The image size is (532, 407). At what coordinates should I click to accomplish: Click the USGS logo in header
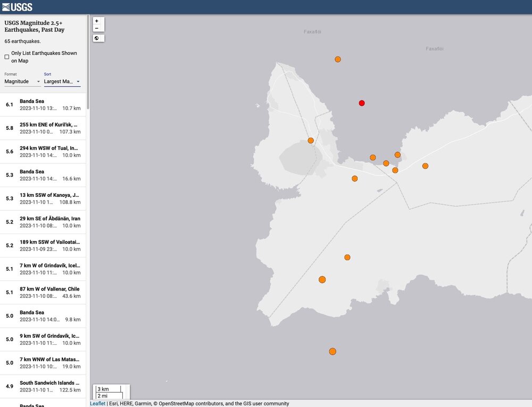18,7
